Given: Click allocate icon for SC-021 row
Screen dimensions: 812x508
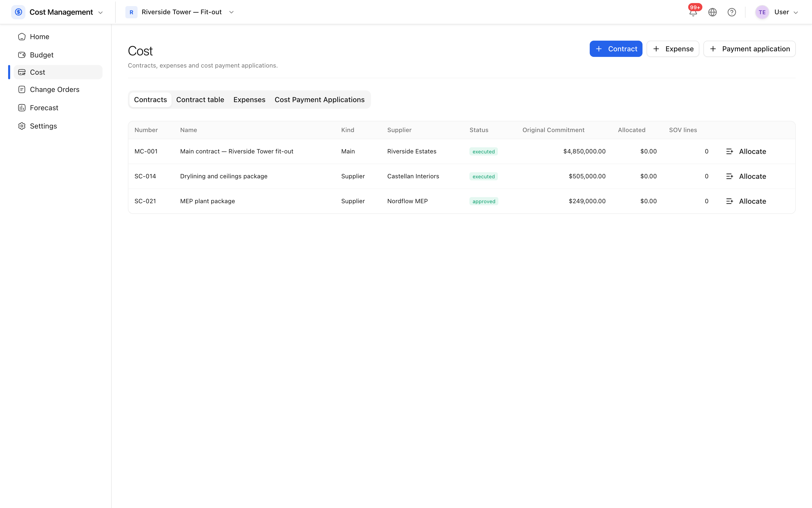Looking at the screenshot, I should tap(730, 201).
